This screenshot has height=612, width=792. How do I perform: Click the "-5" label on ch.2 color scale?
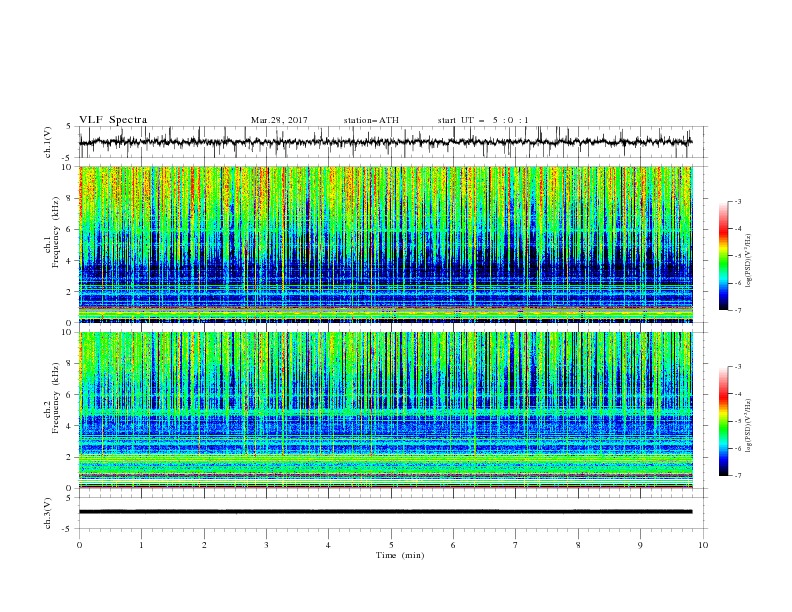[738, 421]
